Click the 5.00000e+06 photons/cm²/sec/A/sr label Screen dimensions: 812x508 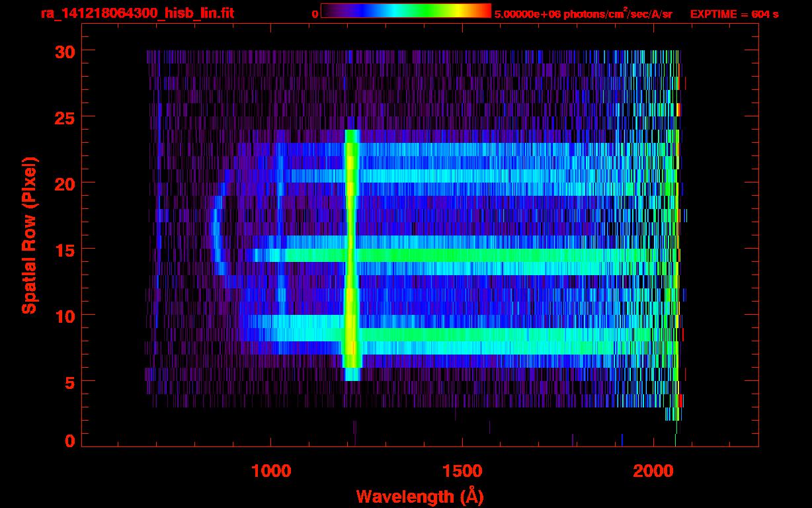tap(584, 13)
